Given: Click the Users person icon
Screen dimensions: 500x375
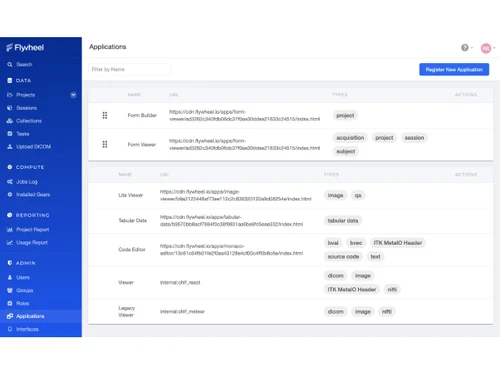Looking at the screenshot, I should click(x=10, y=277).
